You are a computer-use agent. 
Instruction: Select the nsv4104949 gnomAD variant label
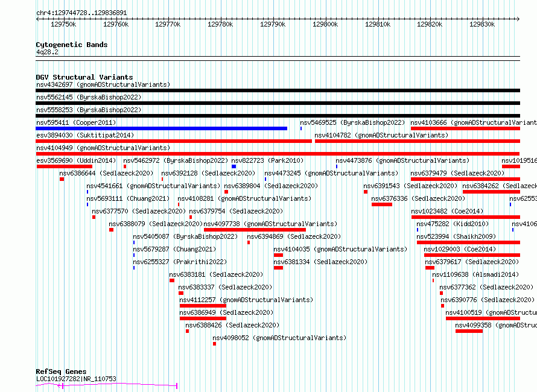pos(103,148)
